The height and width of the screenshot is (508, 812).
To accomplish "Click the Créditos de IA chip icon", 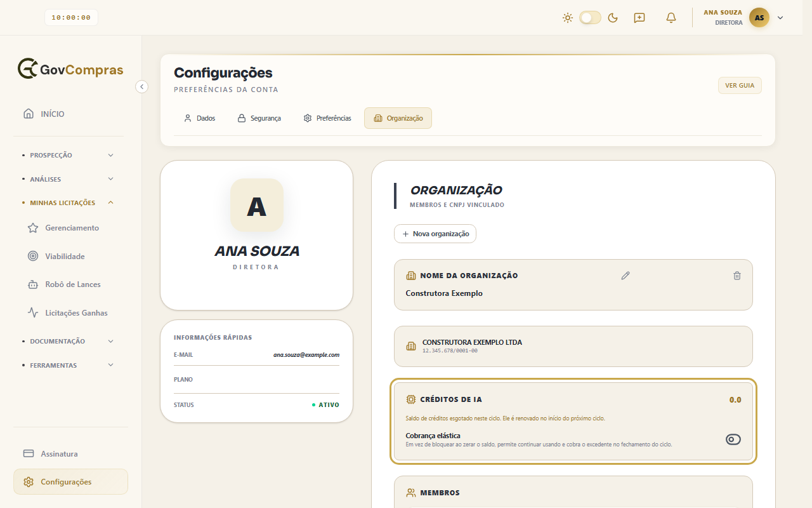I will click(411, 399).
